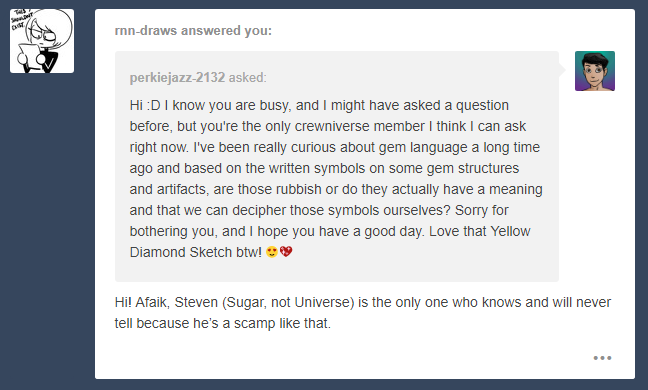Click 'tell because he's a scamp' answer line

[x=223, y=323]
